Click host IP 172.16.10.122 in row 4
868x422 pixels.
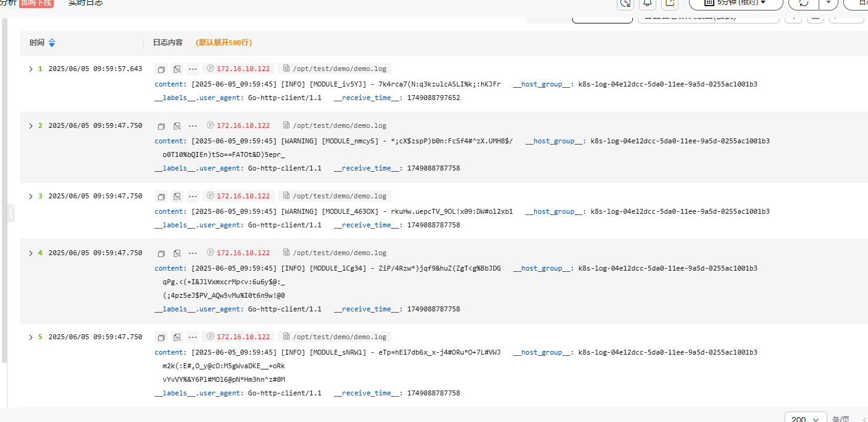click(243, 253)
